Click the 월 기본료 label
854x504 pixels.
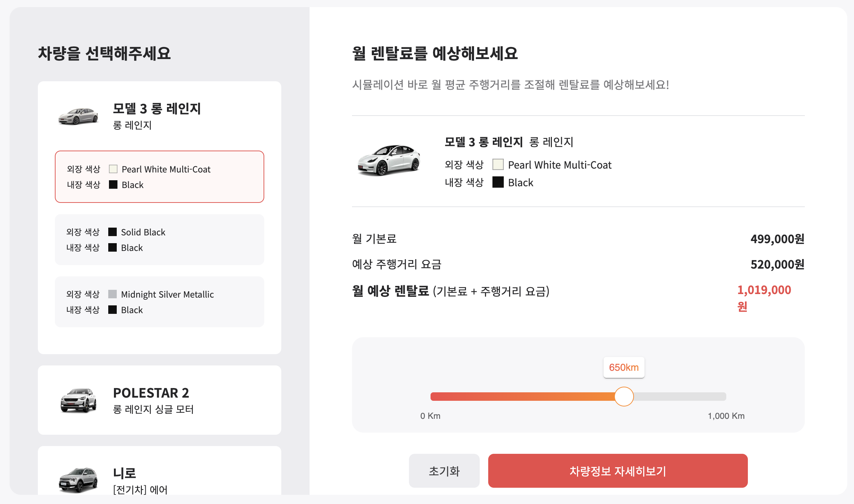click(x=374, y=239)
